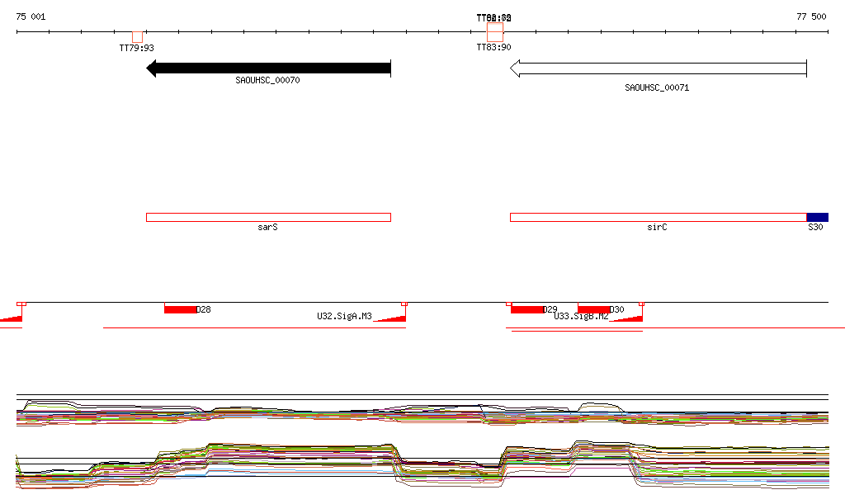845x504 pixels.
Task: Click the blue S30 segment block
Action: coord(818,218)
